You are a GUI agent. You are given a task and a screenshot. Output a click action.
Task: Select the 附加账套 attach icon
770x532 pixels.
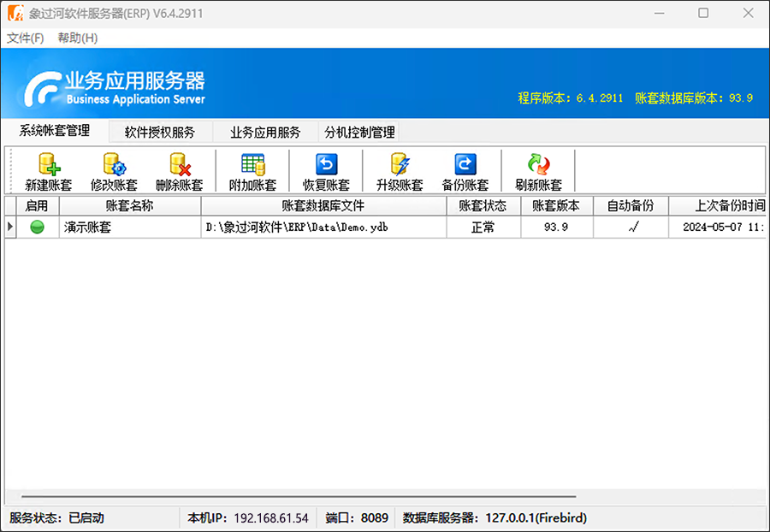click(x=253, y=171)
